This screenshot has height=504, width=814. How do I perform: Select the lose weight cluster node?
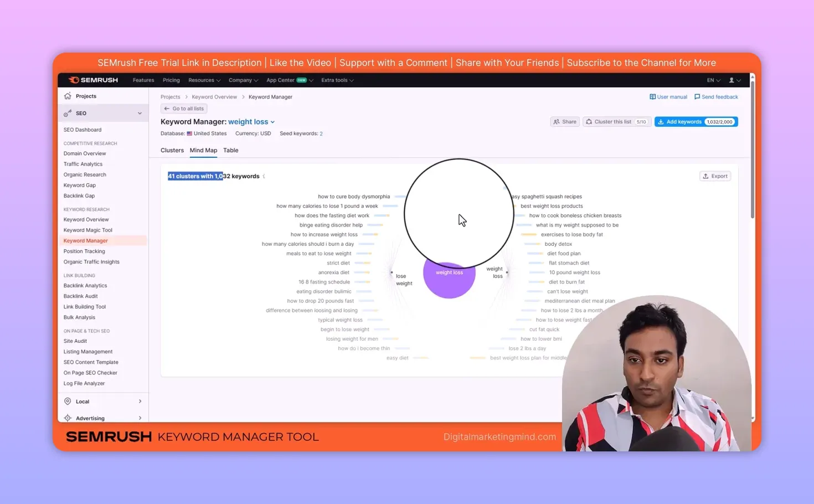click(404, 280)
